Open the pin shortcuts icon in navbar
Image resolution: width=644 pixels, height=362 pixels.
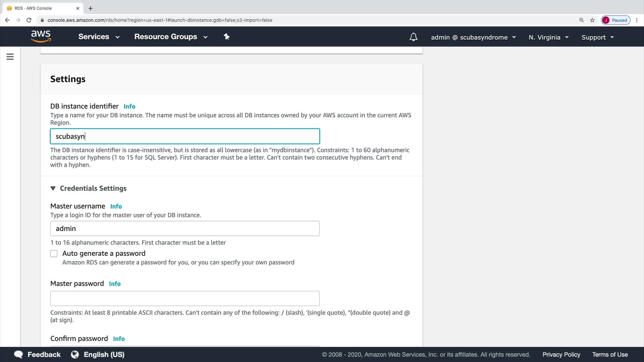(227, 37)
